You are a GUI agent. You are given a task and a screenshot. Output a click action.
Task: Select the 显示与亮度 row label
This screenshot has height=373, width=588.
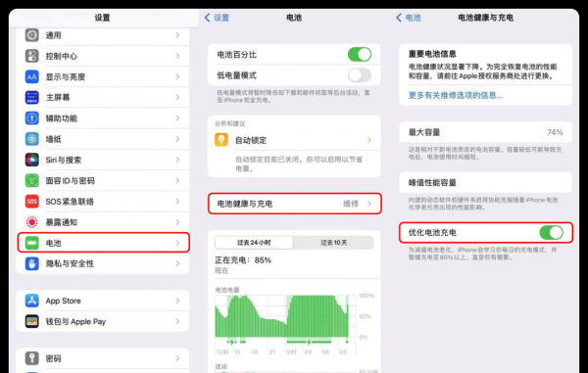(x=66, y=76)
